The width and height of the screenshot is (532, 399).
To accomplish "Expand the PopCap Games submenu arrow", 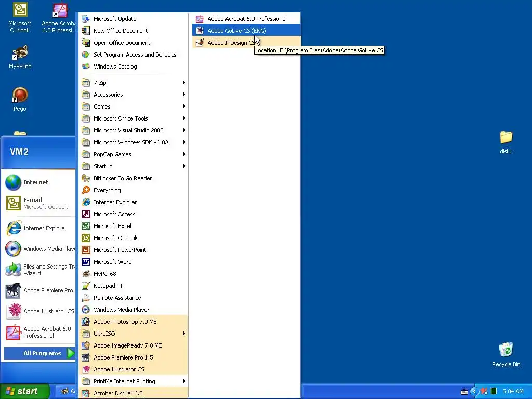I will pos(184,154).
